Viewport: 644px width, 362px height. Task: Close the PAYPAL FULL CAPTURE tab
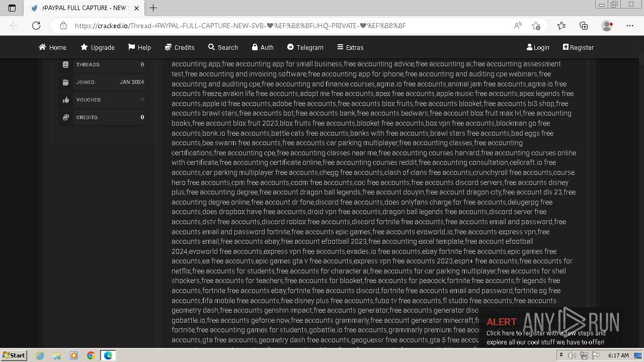[x=137, y=8]
